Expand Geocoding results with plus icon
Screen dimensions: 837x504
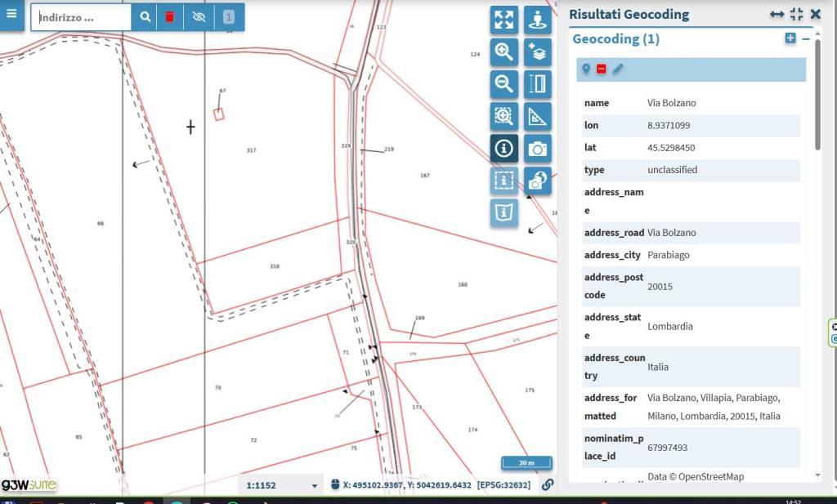tap(790, 38)
